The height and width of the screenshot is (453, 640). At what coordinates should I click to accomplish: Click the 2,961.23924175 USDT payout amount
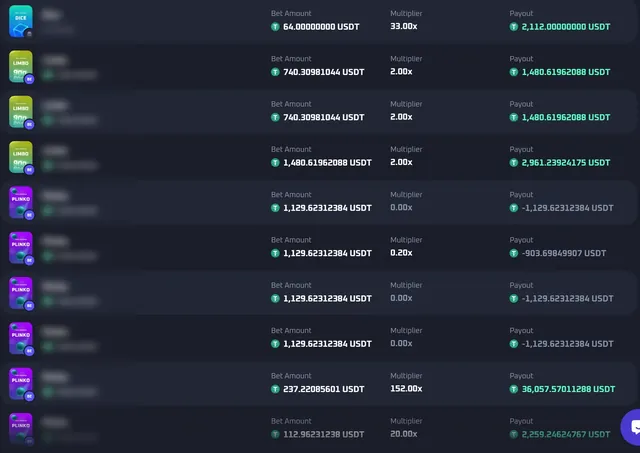tap(566, 163)
